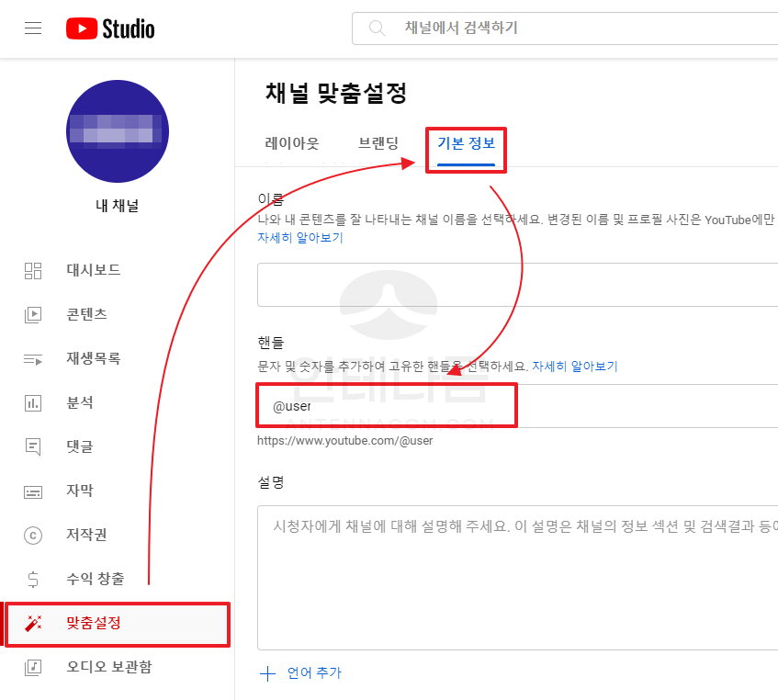Click the plus icon for adding language
This screenshot has width=778, height=700.
tap(267, 673)
